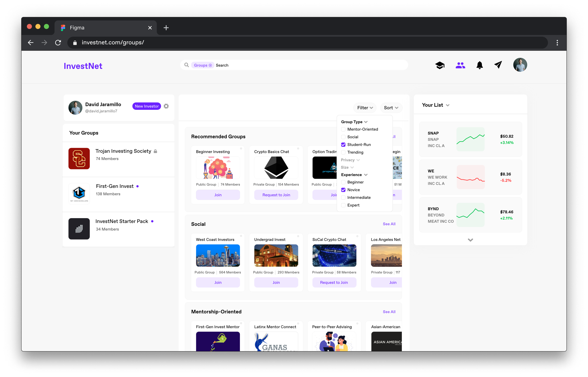588x377 pixels.
Task: Join the Beginner Investing group
Action: 218,195
